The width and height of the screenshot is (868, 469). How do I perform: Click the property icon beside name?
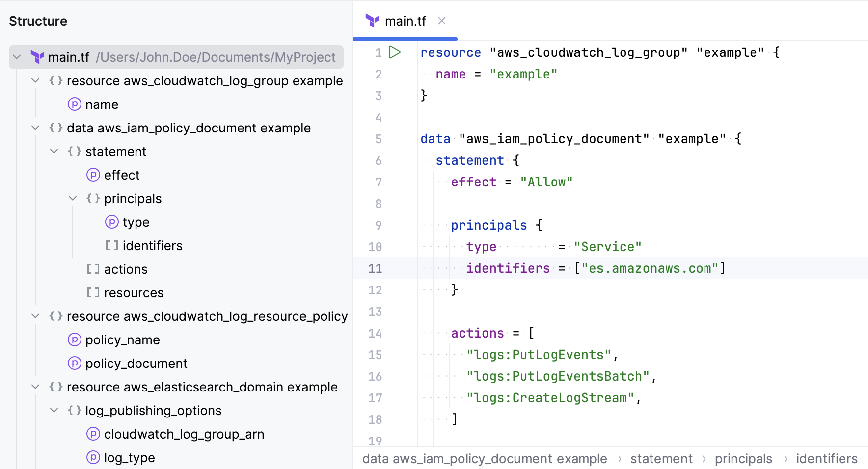[x=74, y=104]
